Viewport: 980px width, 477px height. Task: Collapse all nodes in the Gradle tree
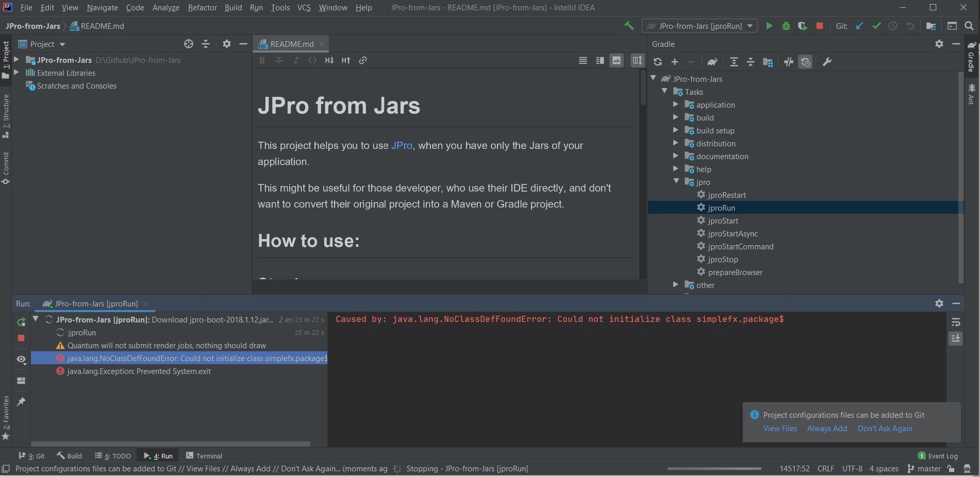pyautogui.click(x=751, y=62)
